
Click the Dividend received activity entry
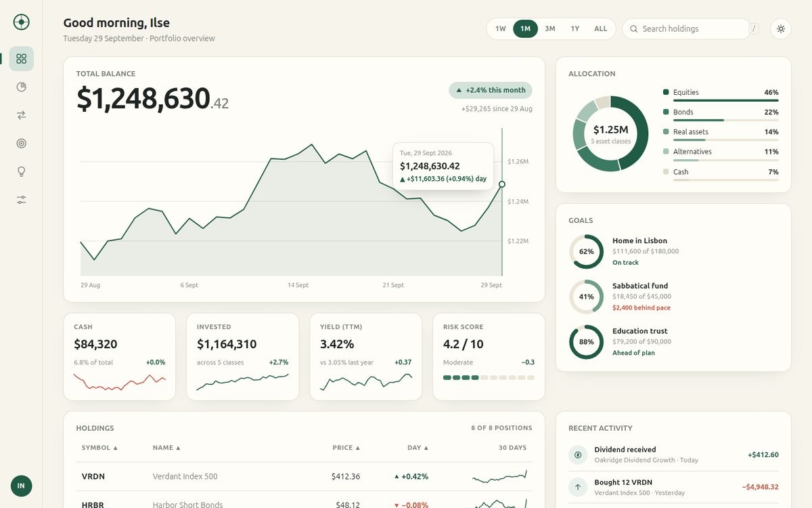(673, 455)
